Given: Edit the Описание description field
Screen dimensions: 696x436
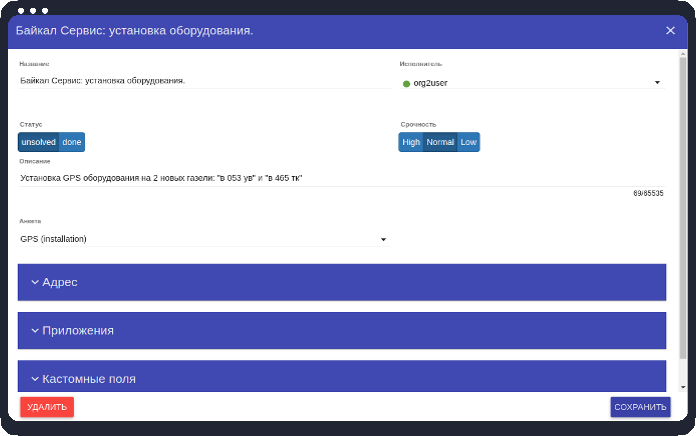Looking at the screenshot, I should pos(342,178).
